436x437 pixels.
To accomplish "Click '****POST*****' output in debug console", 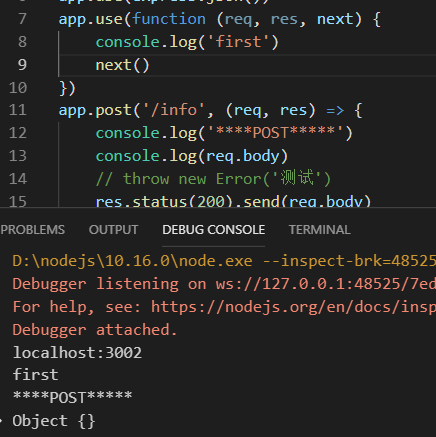I will [x=72, y=397].
